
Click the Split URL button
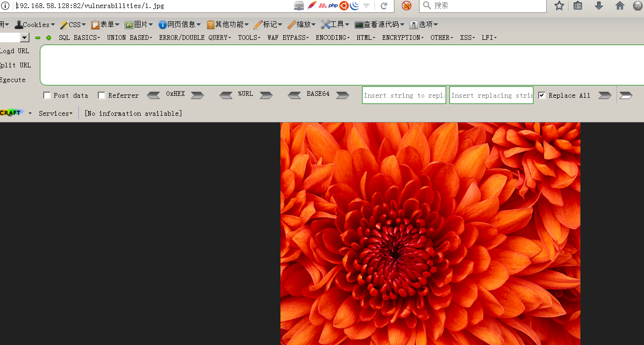(x=16, y=65)
